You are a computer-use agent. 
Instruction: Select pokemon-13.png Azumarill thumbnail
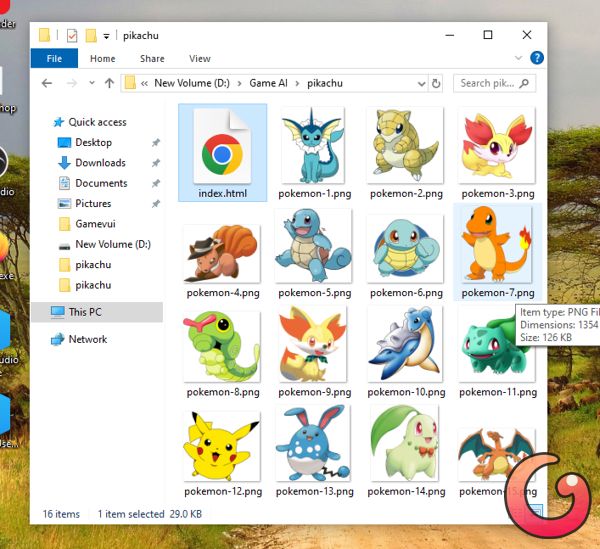313,443
